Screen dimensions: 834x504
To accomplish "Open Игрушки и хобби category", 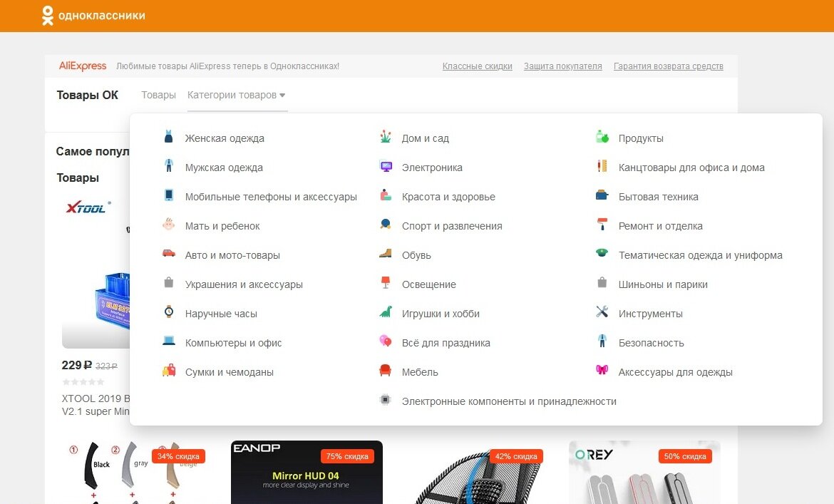I will [x=441, y=314].
